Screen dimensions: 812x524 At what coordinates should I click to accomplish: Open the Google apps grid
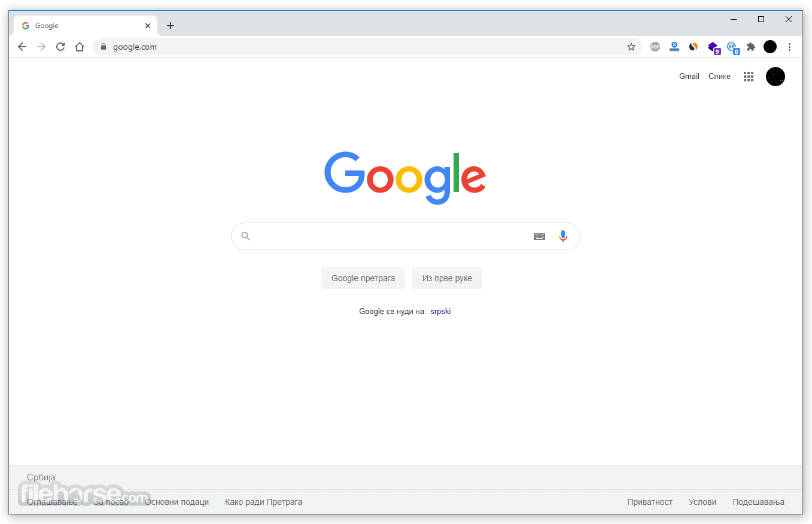749,77
